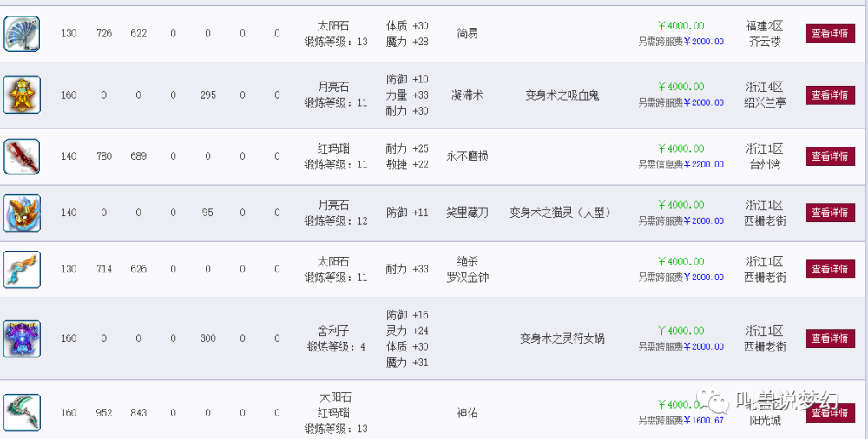Click the red sword item icon
This screenshot has width=868, height=439.
click(22, 156)
